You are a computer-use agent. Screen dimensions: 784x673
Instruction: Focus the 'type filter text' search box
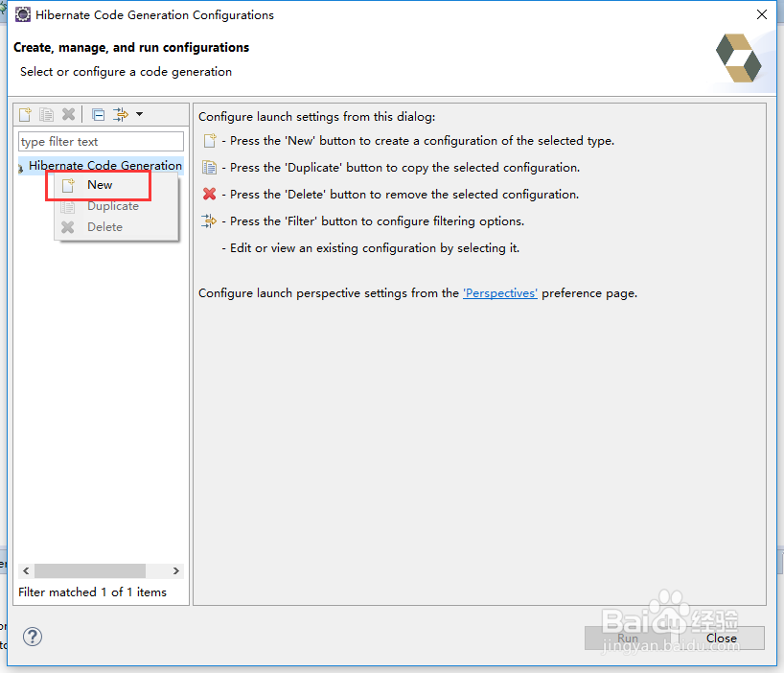pyautogui.click(x=101, y=142)
